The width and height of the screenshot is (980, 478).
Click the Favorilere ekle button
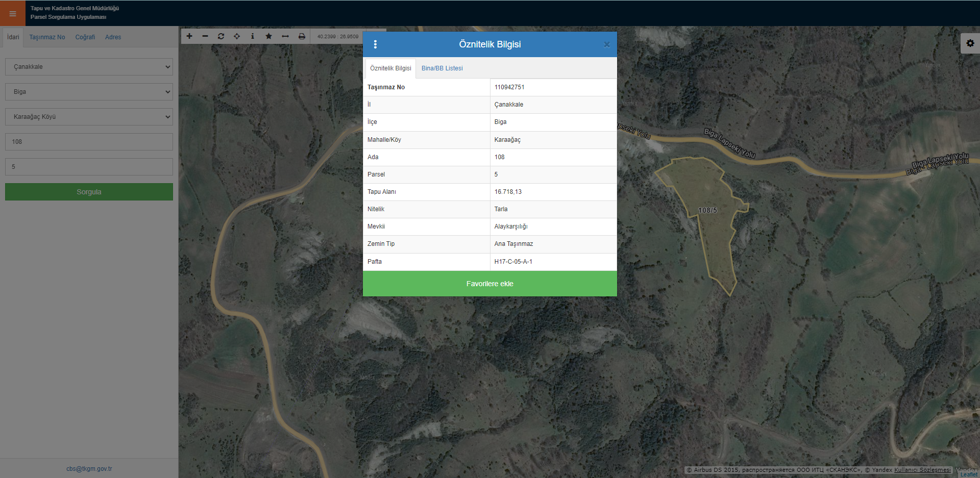point(489,284)
